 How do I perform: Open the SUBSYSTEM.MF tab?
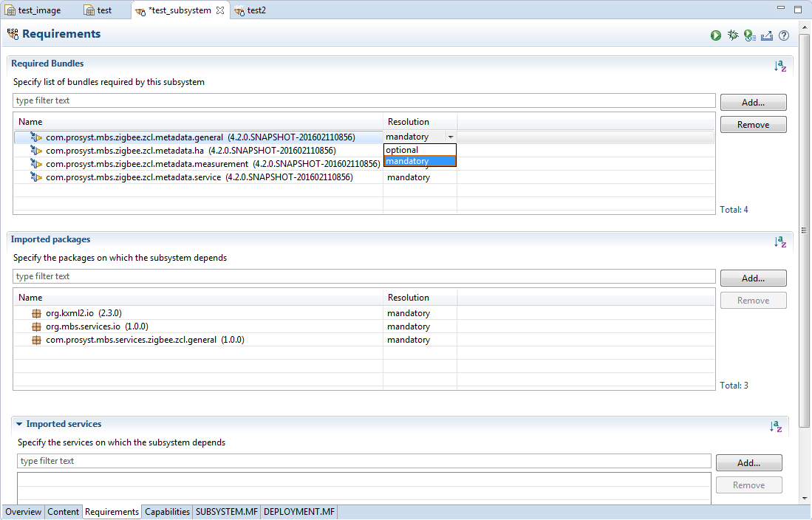click(x=226, y=512)
